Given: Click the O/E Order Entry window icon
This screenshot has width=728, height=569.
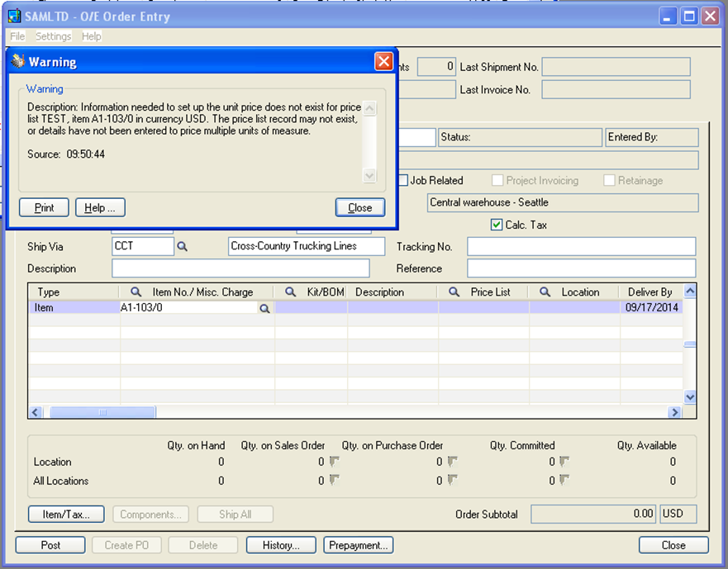Looking at the screenshot, I should (14, 16).
